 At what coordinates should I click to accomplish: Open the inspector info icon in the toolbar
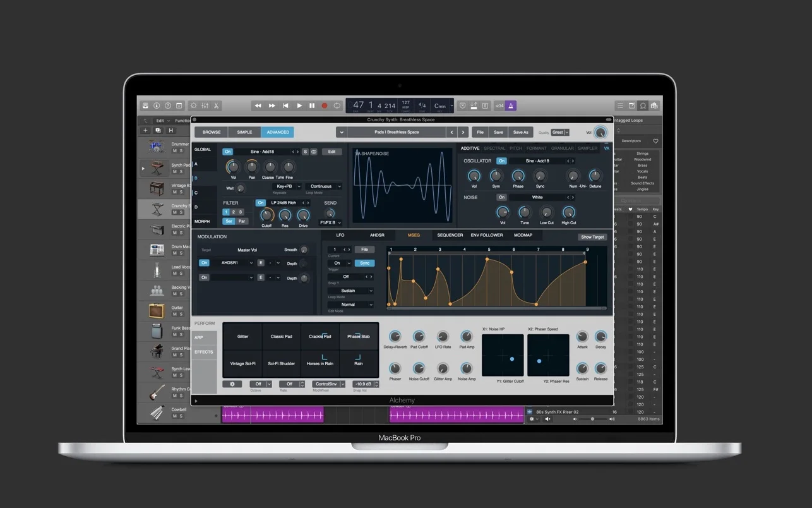157,106
